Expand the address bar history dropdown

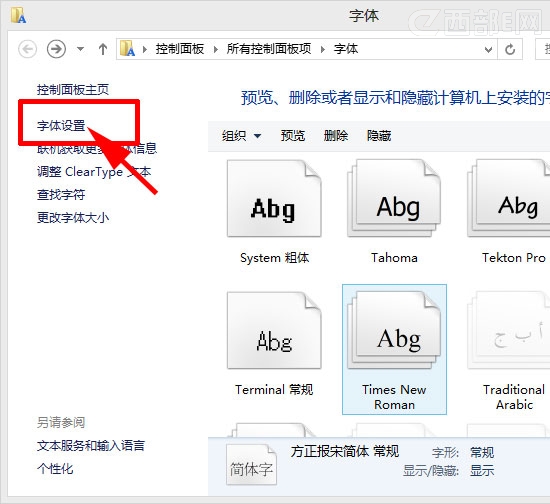click(488, 49)
